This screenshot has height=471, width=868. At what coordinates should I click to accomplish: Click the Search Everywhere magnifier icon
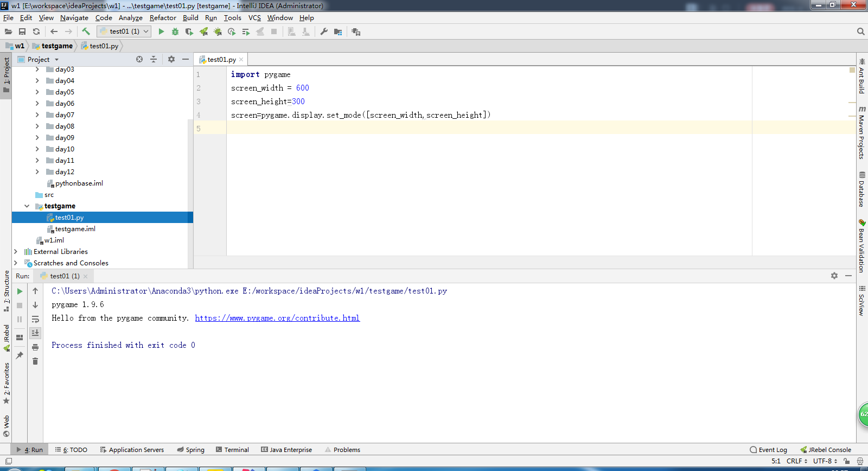[x=860, y=31]
